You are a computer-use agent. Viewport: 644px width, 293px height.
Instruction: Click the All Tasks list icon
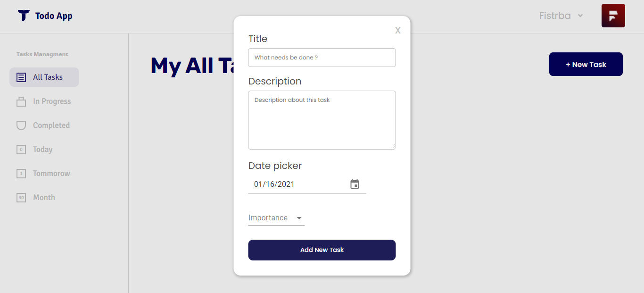tap(21, 77)
